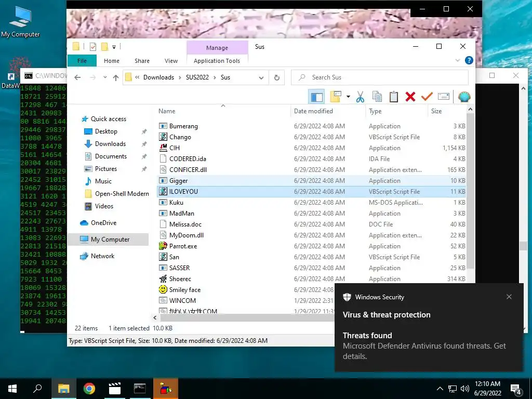The height and width of the screenshot is (399, 532).
Task: Click the file list vertical scrollbar
Action: [x=470, y=192]
